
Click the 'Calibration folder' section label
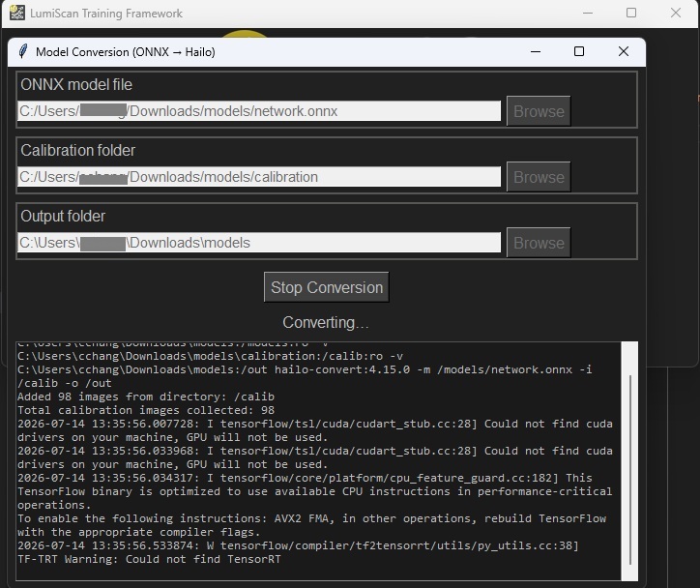(x=77, y=151)
